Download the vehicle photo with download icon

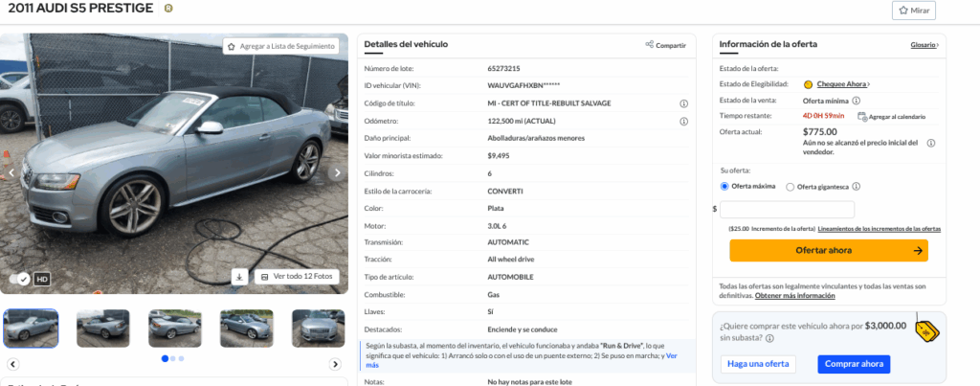pyautogui.click(x=239, y=277)
